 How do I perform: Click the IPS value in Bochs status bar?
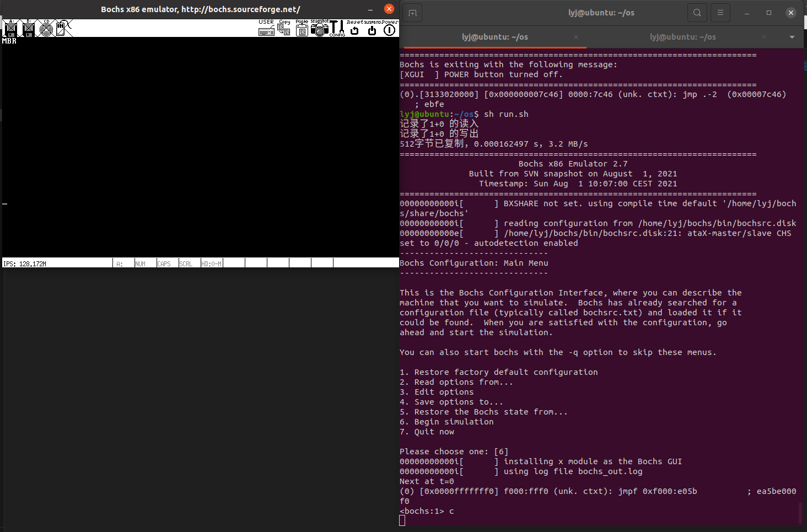click(x=25, y=264)
